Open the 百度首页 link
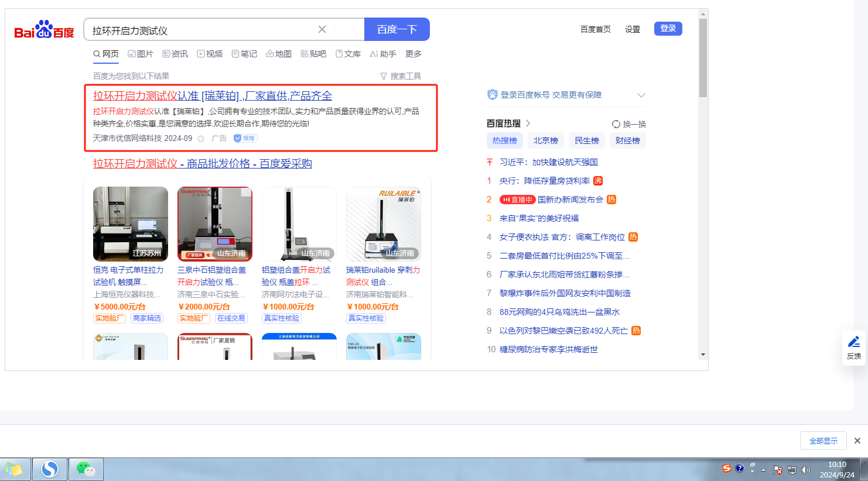Screen dimensions: 868x481 click(x=596, y=29)
